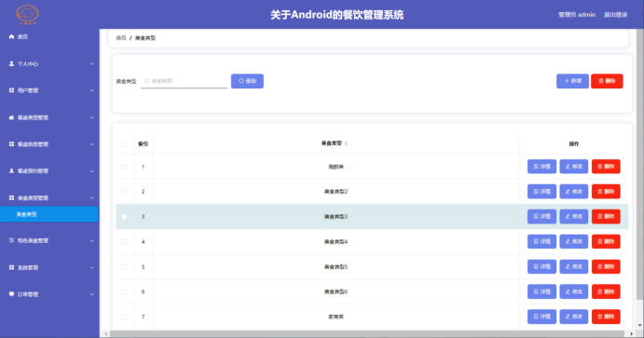Open 详情 for 美食类型3

pyautogui.click(x=541, y=217)
